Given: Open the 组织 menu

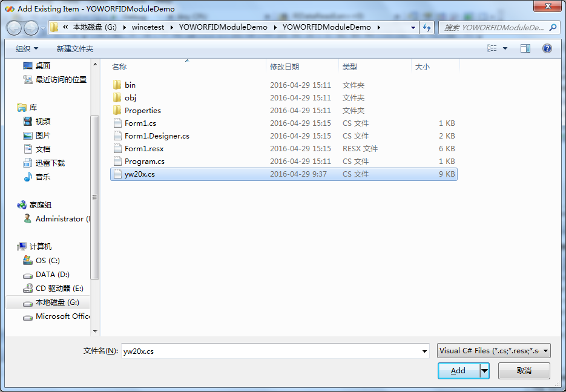Looking at the screenshot, I should point(27,48).
